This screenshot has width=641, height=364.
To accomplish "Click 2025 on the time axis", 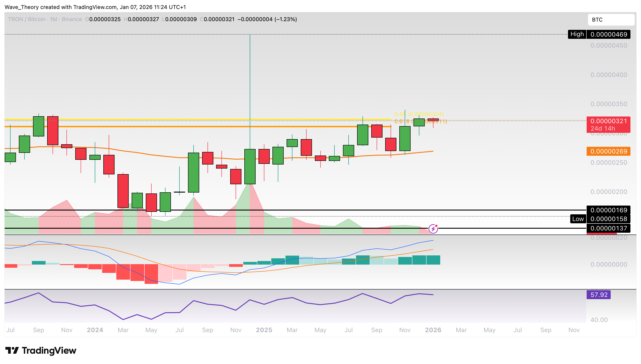I will pyautogui.click(x=264, y=330).
